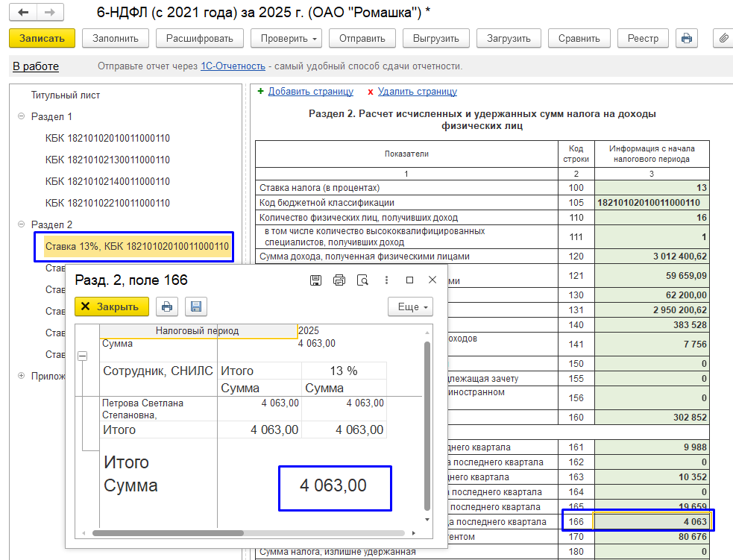Open the Еще dropdown in popup
The height and width of the screenshot is (560, 733).
coord(410,306)
